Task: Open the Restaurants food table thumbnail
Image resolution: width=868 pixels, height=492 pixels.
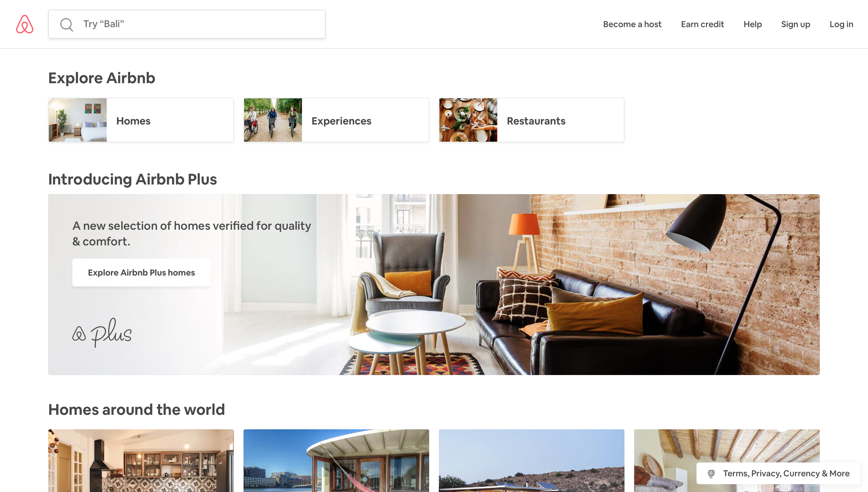Action: point(468,120)
